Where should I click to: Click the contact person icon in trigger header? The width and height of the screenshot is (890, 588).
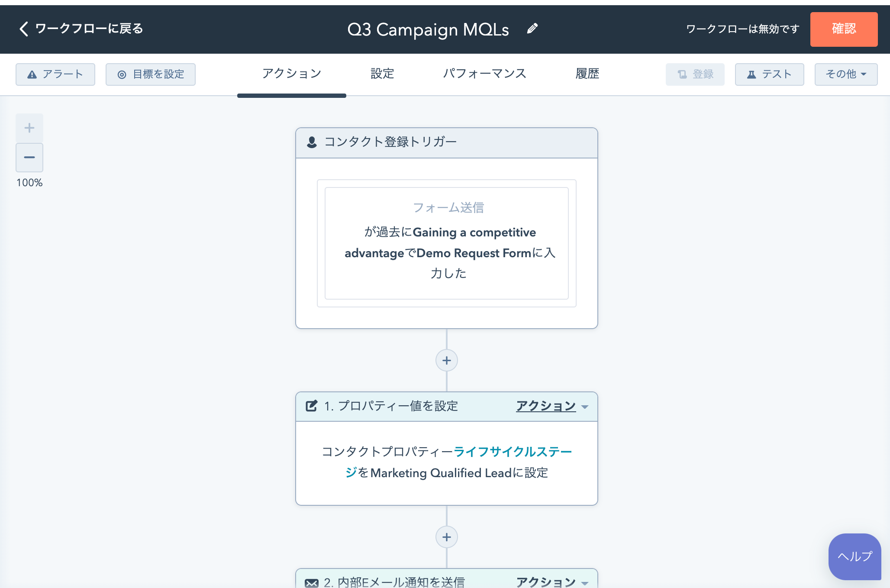click(312, 142)
